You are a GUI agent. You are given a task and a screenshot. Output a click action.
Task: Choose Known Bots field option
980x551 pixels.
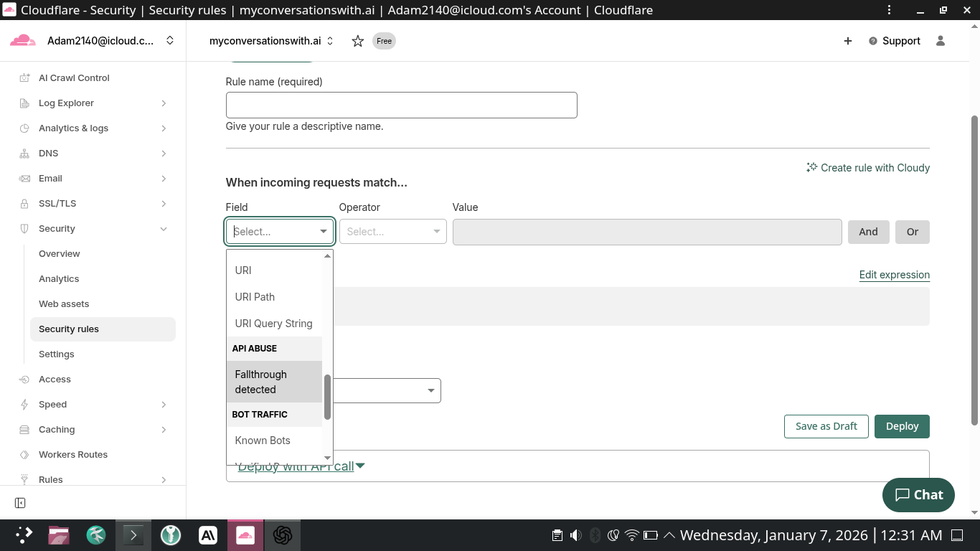263,441
